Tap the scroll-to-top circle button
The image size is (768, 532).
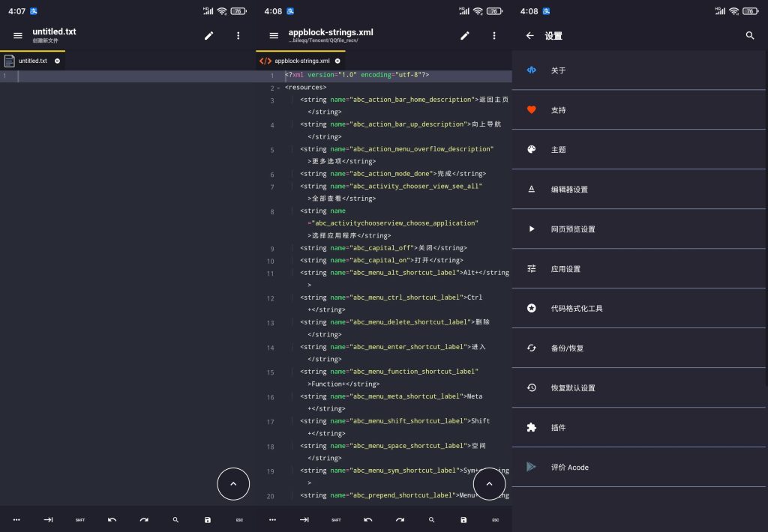(x=489, y=484)
